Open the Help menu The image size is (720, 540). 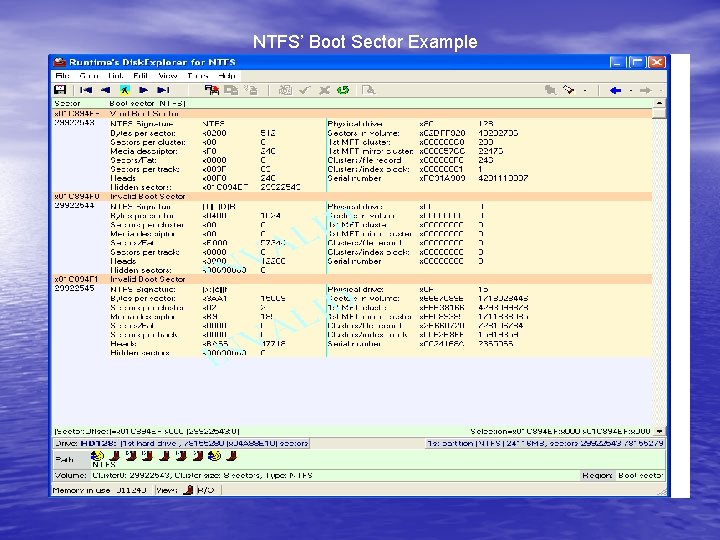[x=227, y=75]
